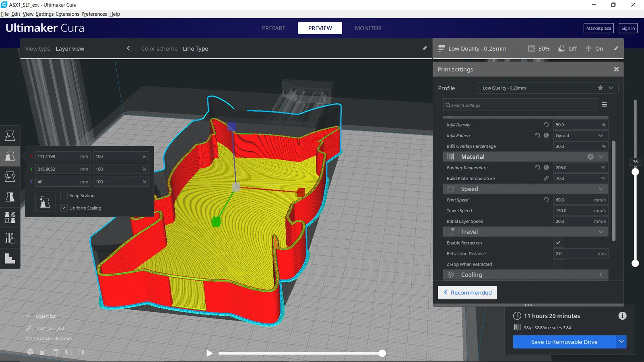Click the fx formula icon for Infill Pattern
644x362 pixels.
pos(546,136)
